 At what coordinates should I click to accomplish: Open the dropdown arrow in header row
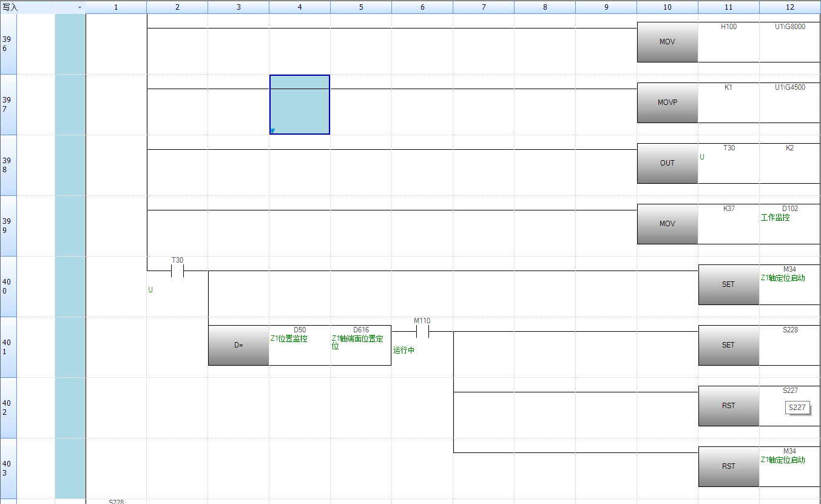79,7
